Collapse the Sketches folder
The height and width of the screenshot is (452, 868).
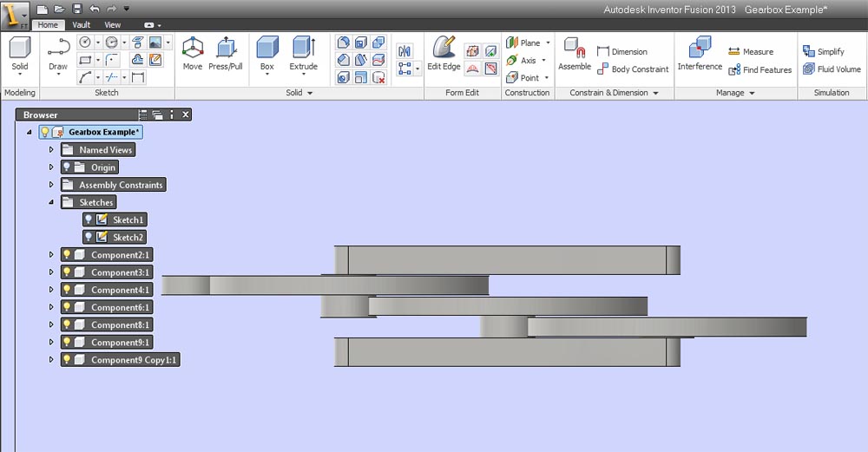[x=51, y=202]
